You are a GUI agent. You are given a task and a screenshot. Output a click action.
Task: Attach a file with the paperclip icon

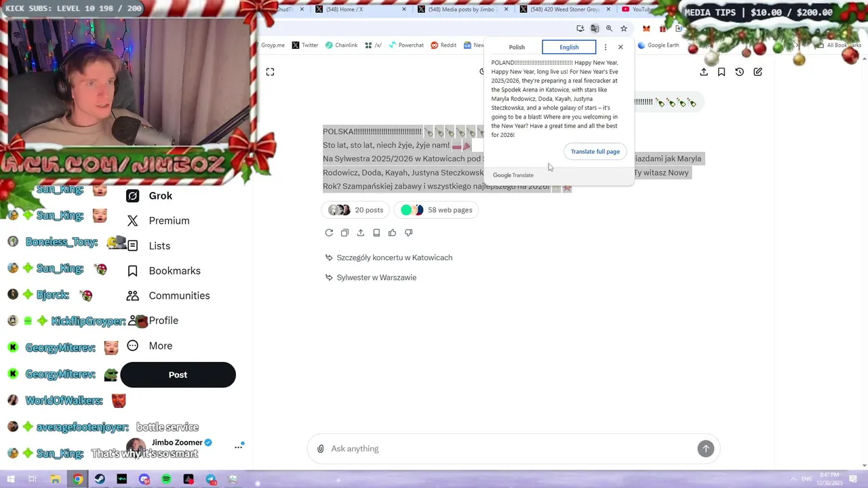pos(321,449)
